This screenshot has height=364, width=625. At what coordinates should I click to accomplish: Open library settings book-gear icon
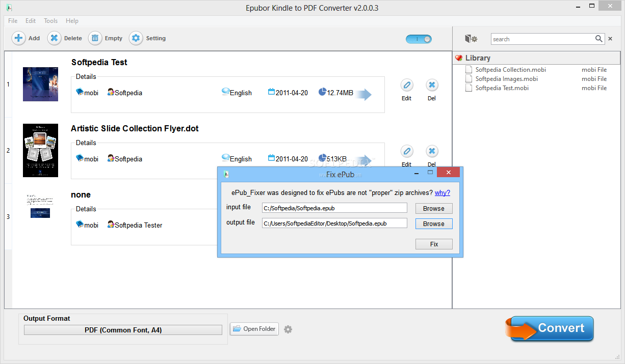tap(471, 39)
